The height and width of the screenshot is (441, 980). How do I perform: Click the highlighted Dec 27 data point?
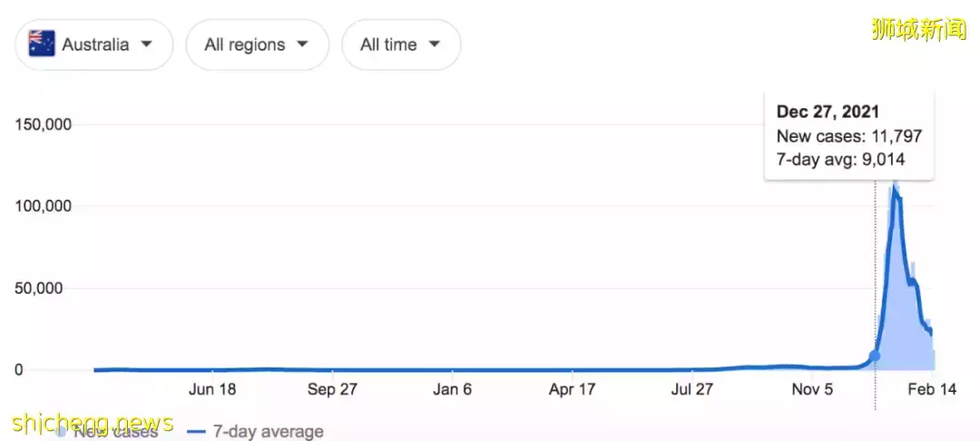pyautogui.click(x=875, y=357)
